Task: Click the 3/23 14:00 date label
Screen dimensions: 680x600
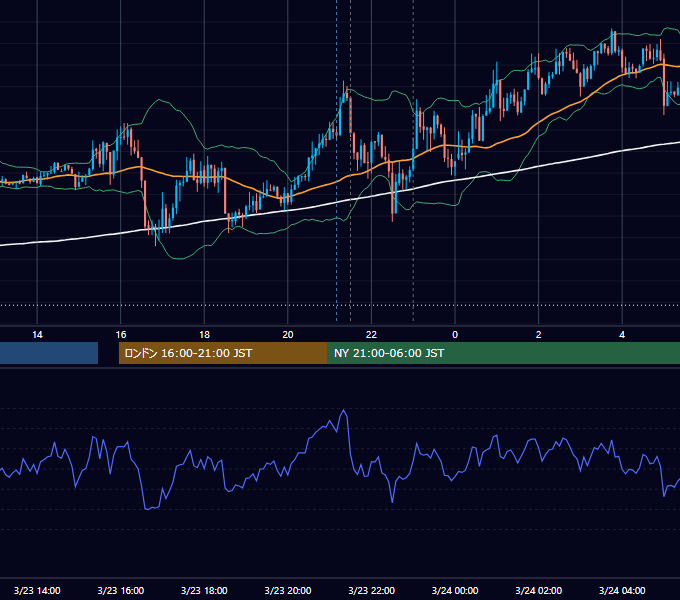Action: tap(37, 590)
